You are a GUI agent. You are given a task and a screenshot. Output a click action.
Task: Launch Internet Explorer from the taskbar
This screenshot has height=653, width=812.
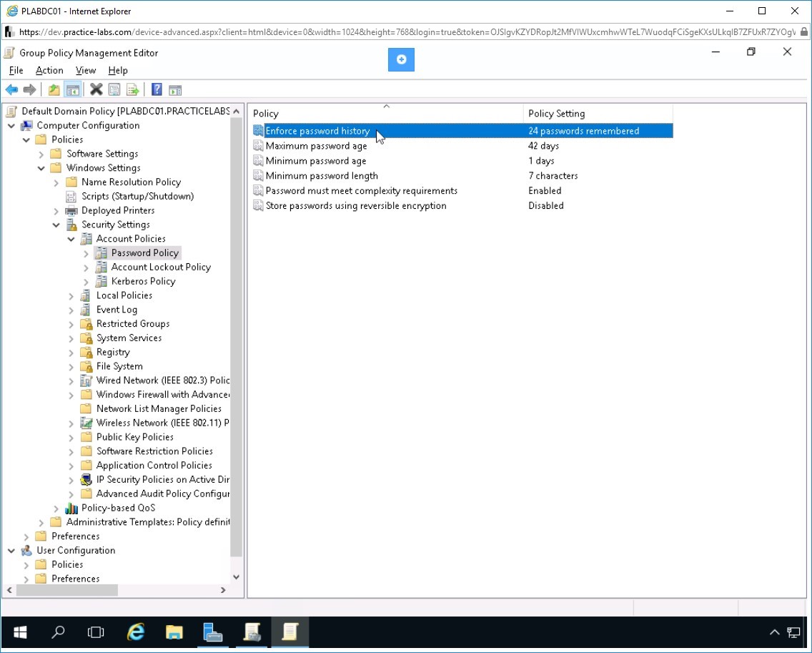[x=136, y=632]
